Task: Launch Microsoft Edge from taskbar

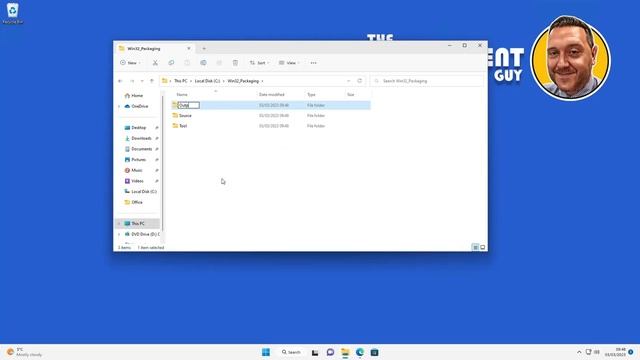Action: click(360, 352)
